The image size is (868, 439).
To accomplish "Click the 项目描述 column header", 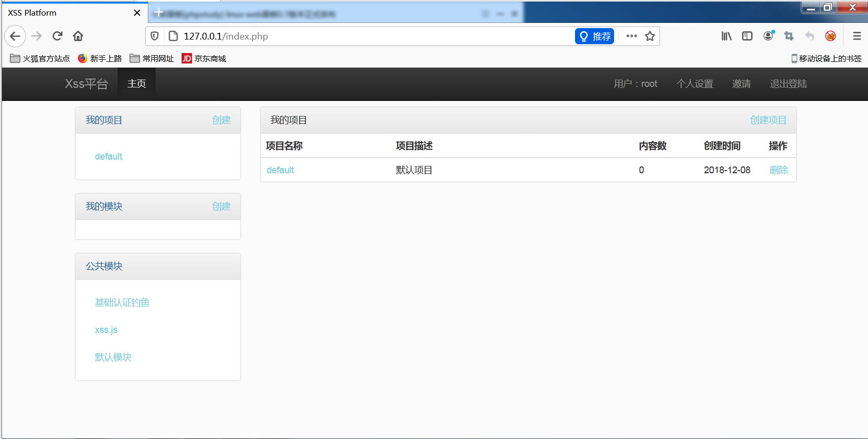I will click(x=414, y=146).
